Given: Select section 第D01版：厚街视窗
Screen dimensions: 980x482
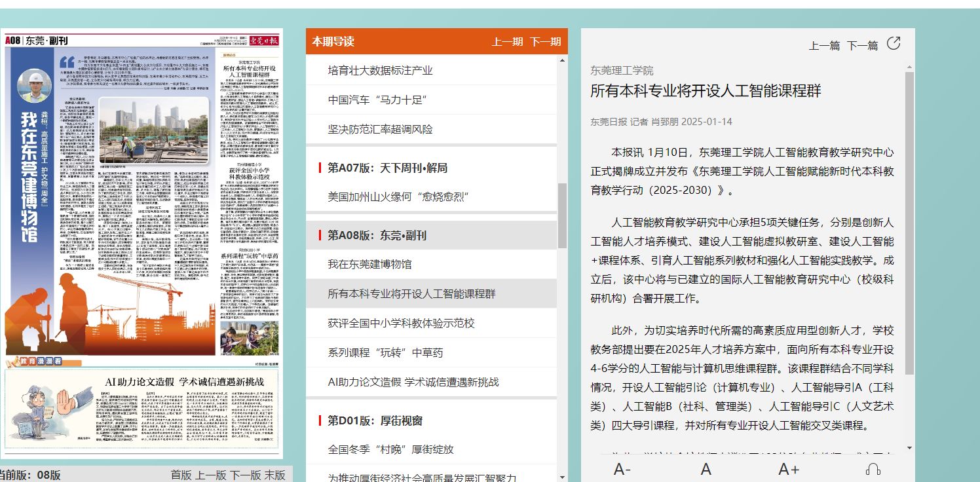Looking at the screenshot, I should pyautogui.click(x=375, y=420).
